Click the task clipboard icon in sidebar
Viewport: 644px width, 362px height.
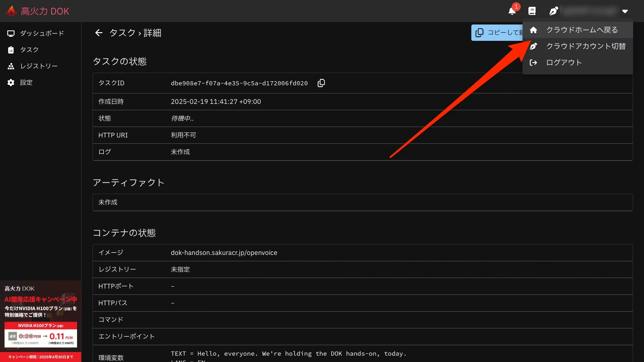click(11, 50)
